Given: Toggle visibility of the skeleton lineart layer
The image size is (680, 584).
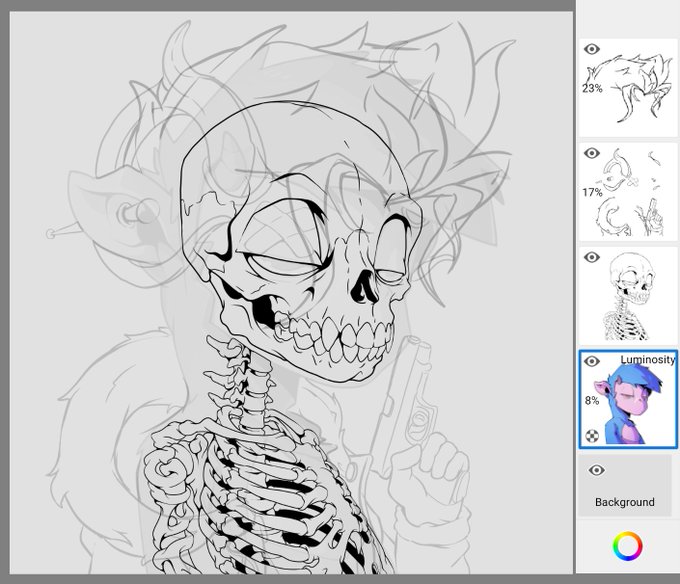Looking at the screenshot, I should click(592, 257).
